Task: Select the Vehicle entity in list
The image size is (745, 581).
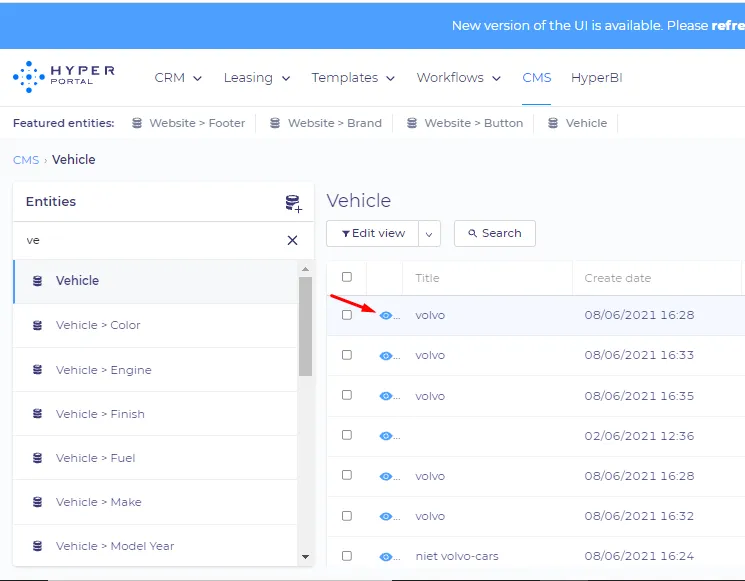Action: click(x=155, y=281)
